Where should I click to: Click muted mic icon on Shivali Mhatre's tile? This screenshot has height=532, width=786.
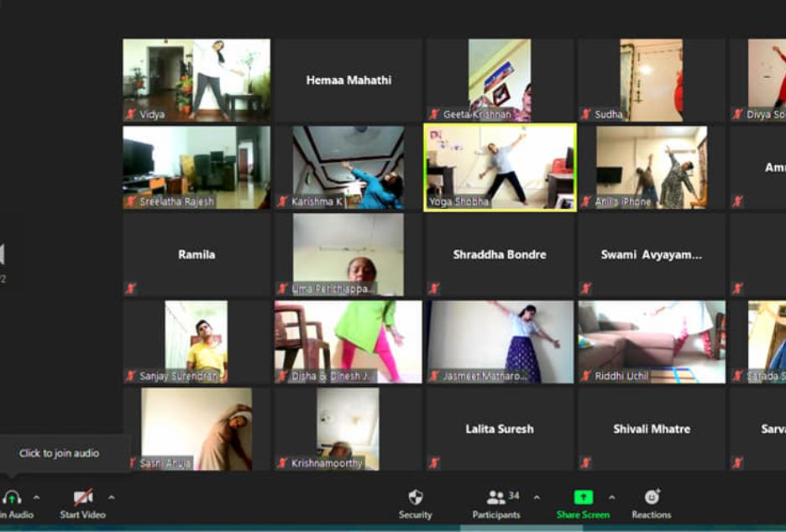tap(585, 462)
